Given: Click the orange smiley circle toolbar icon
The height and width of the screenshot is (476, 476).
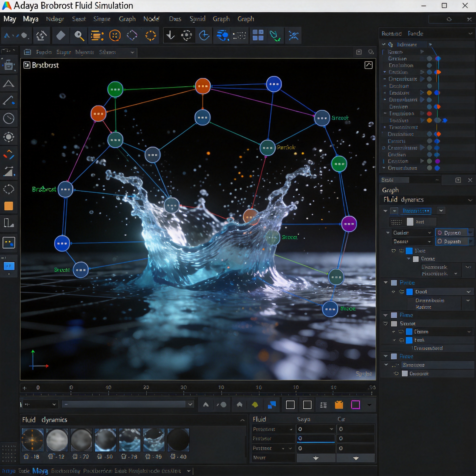Looking at the screenshot, I should pyautogui.click(x=115, y=36).
